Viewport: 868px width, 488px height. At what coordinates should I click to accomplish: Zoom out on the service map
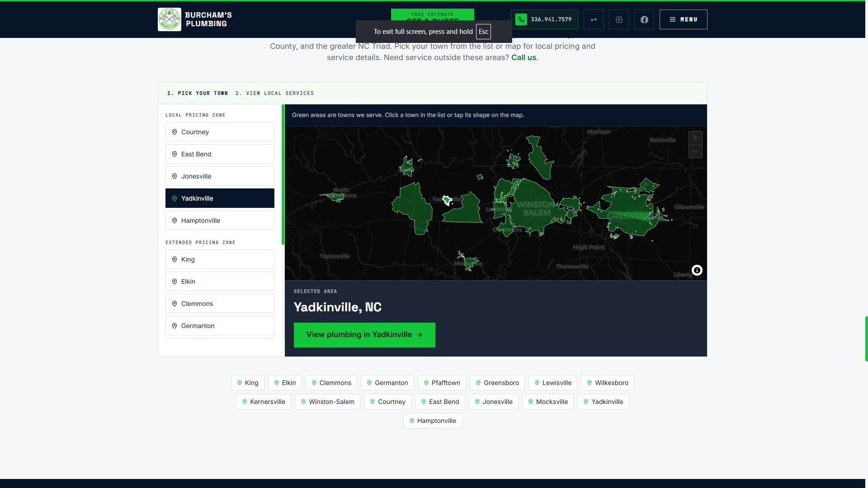click(x=695, y=151)
